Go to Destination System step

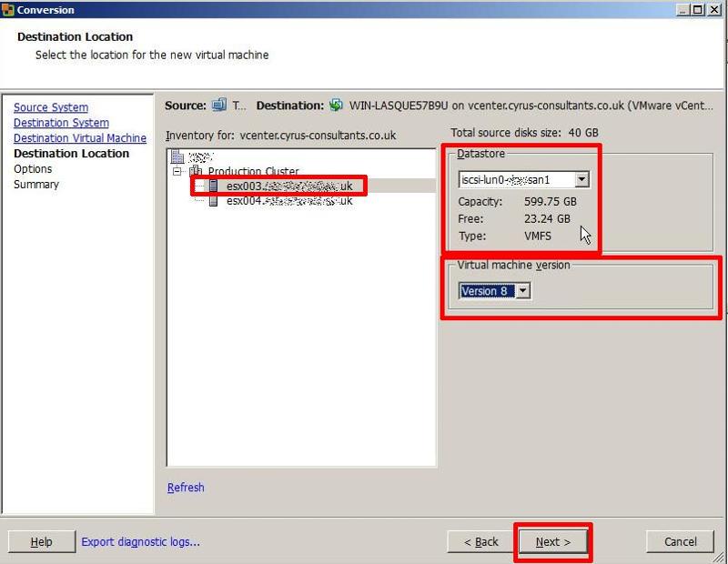(61, 123)
